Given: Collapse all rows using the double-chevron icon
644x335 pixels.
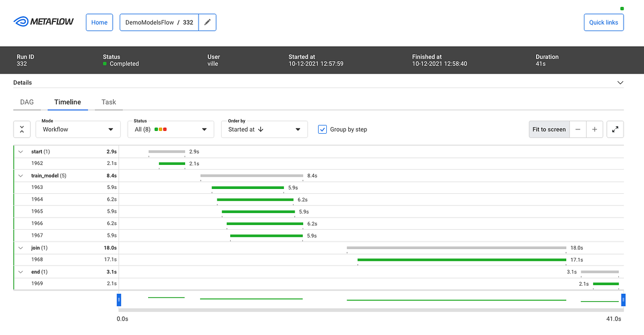Looking at the screenshot, I should (x=21, y=129).
